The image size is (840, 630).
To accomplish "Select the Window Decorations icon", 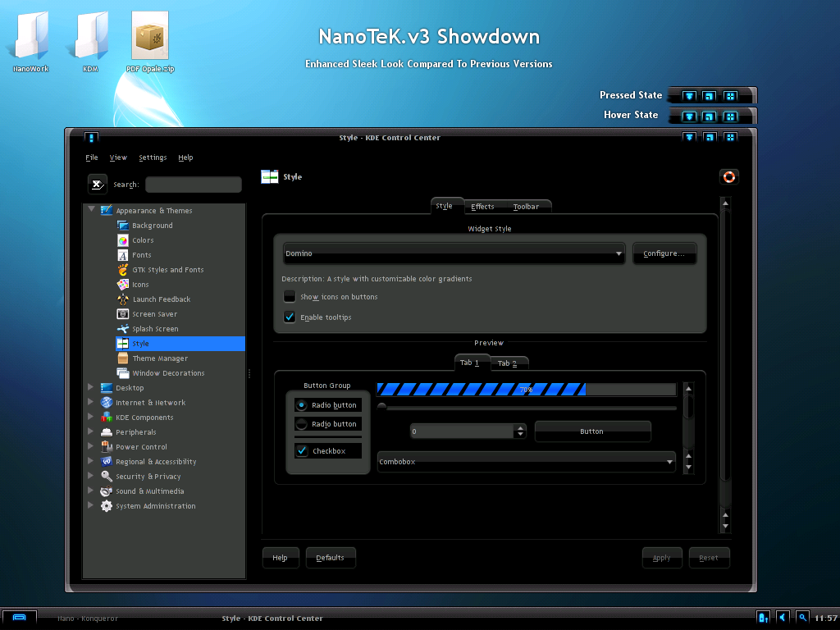I will point(123,373).
